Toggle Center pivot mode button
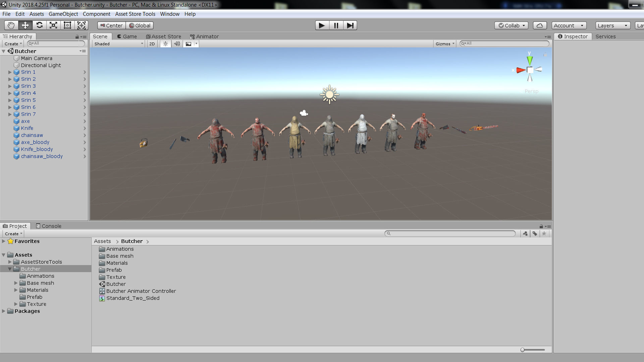This screenshot has width=644, height=362. coord(111,25)
